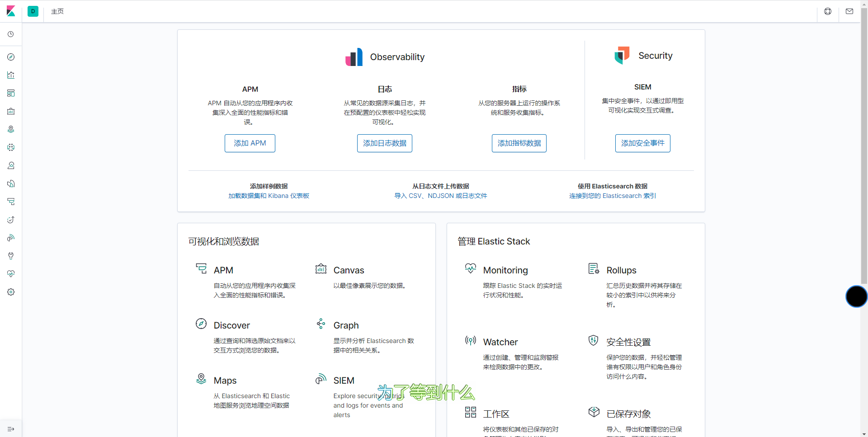Click the 添加 APM button

[x=250, y=143]
